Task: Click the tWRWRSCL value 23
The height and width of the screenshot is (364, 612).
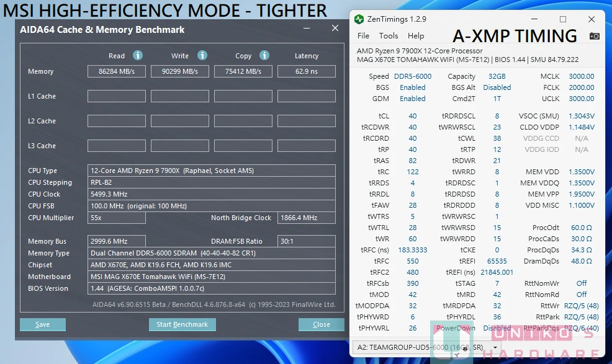Action: click(497, 127)
